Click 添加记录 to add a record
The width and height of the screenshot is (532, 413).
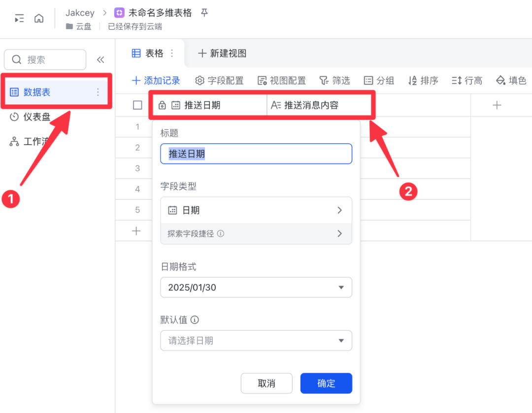pos(156,80)
